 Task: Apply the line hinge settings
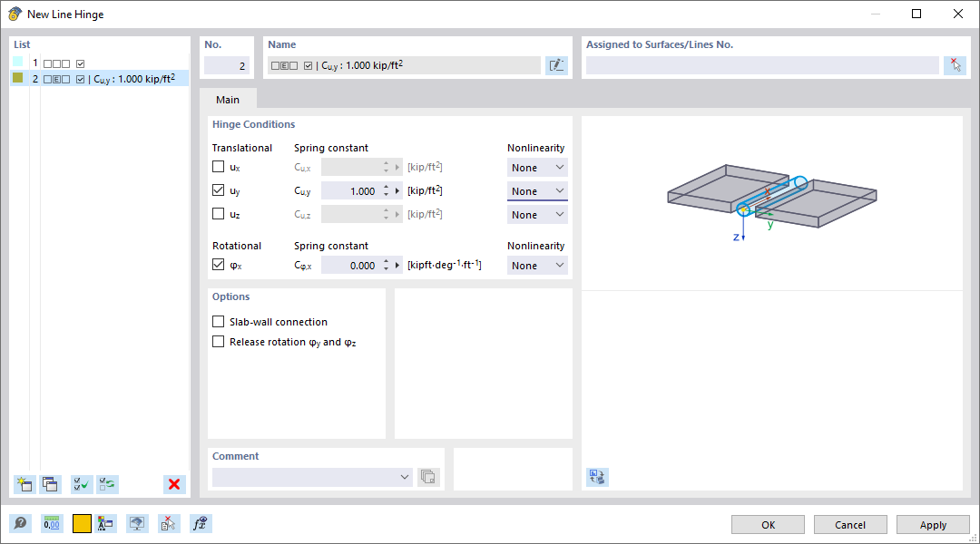(x=933, y=524)
